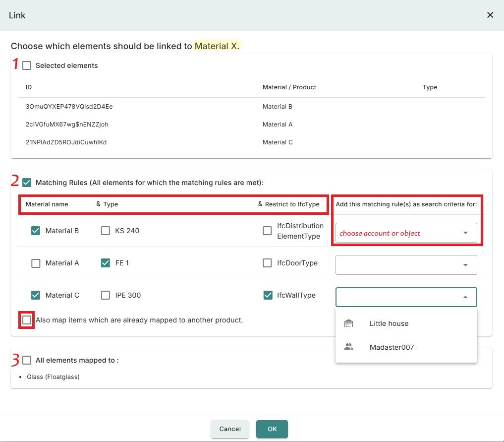Image resolution: width=504 pixels, height=442 pixels.
Task: Enable the IPE 300 checkbox
Action: 106,295
